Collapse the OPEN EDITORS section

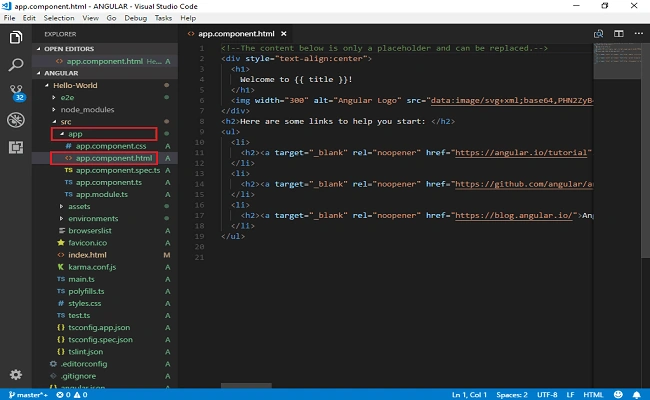pyautogui.click(x=105, y=48)
